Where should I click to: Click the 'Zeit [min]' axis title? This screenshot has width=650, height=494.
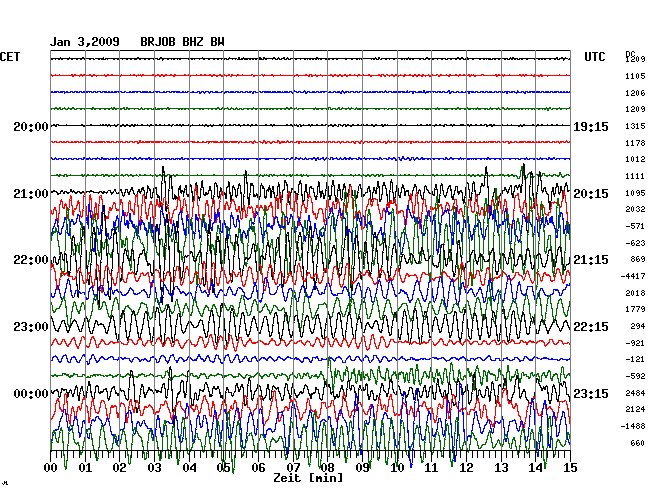(x=308, y=478)
